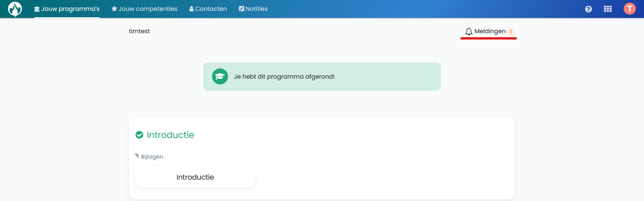This screenshot has width=644, height=201.
Task: Click the green Introductie section heading
Action: [170, 135]
